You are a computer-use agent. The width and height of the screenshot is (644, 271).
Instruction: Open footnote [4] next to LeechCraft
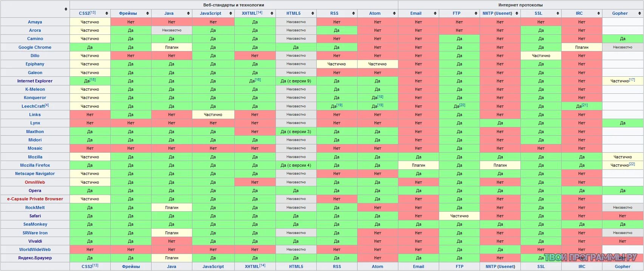46,105
